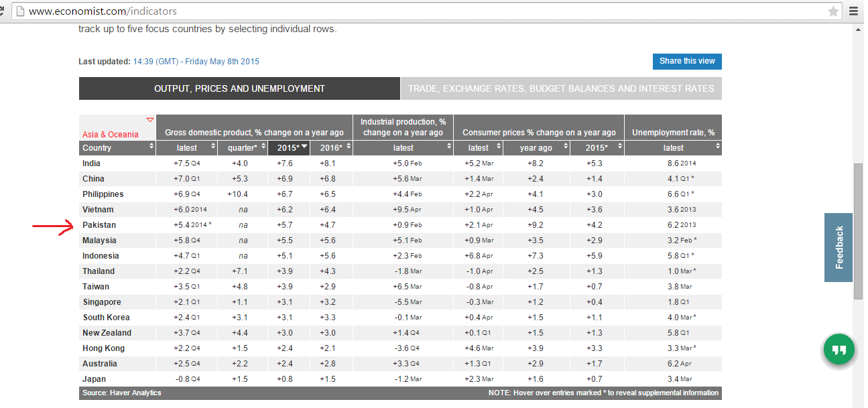Click the Share this view button
The width and height of the screenshot is (868, 408).
[687, 61]
